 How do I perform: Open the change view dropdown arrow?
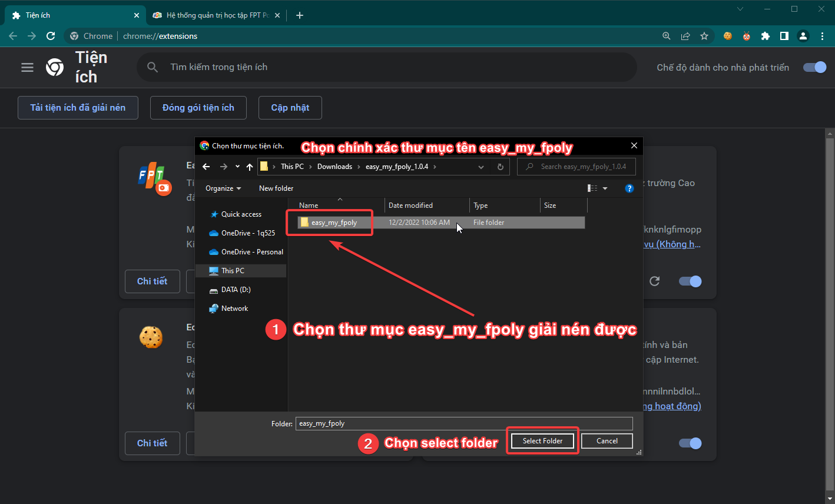(x=605, y=188)
